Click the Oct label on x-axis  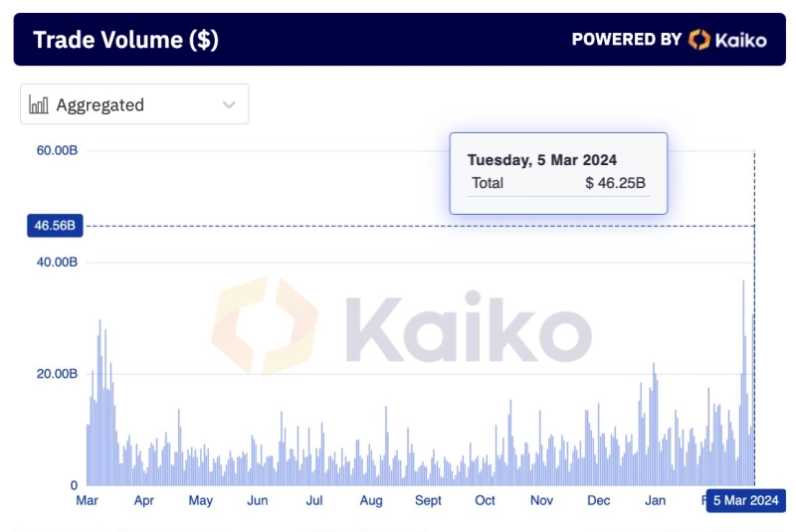coord(485,500)
